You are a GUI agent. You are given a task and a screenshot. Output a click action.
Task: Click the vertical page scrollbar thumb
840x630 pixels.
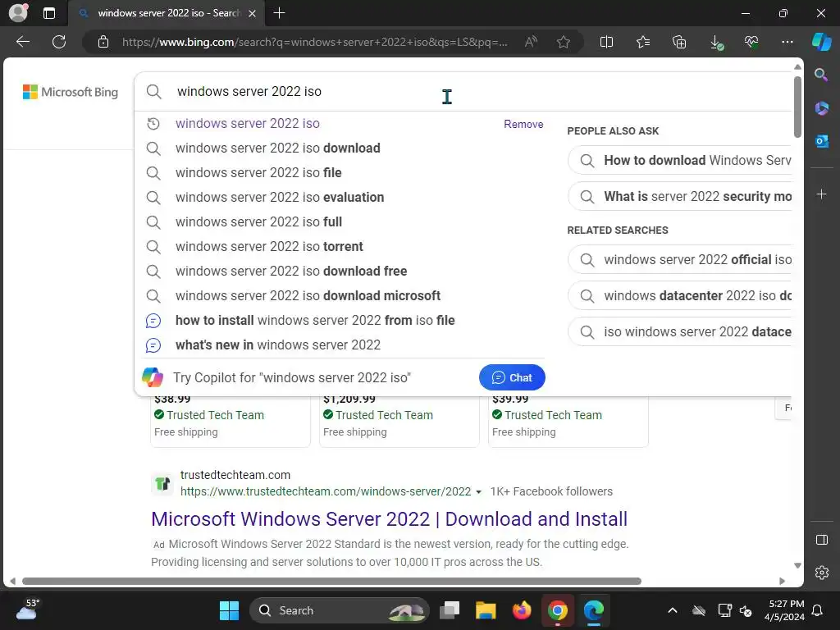797,107
